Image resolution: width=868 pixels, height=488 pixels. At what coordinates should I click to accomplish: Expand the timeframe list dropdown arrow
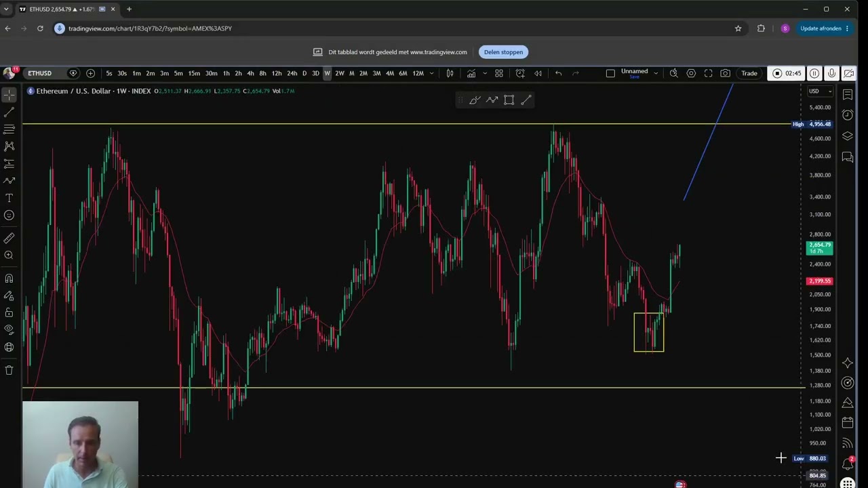pyautogui.click(x=431, y=73)
